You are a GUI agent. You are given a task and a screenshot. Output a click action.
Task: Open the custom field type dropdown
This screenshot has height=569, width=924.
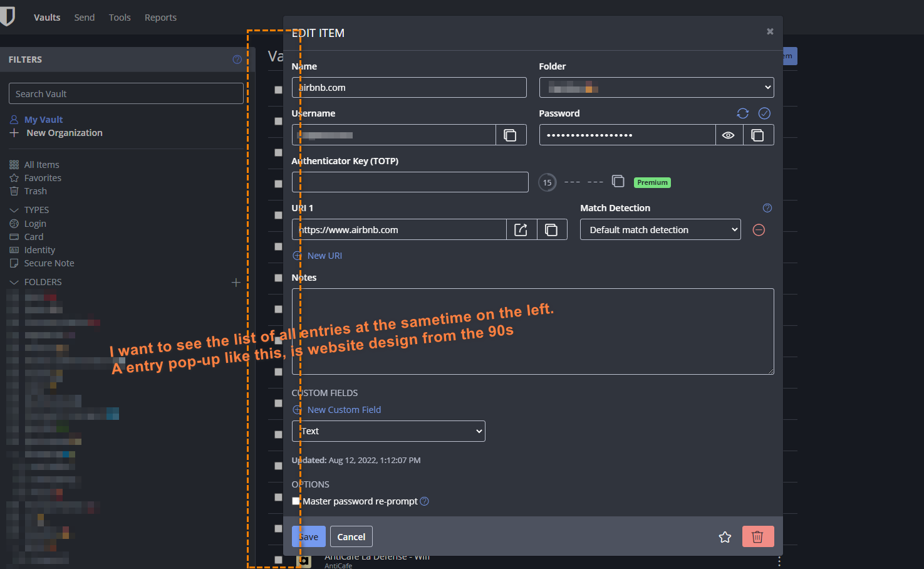coord(388,431)
